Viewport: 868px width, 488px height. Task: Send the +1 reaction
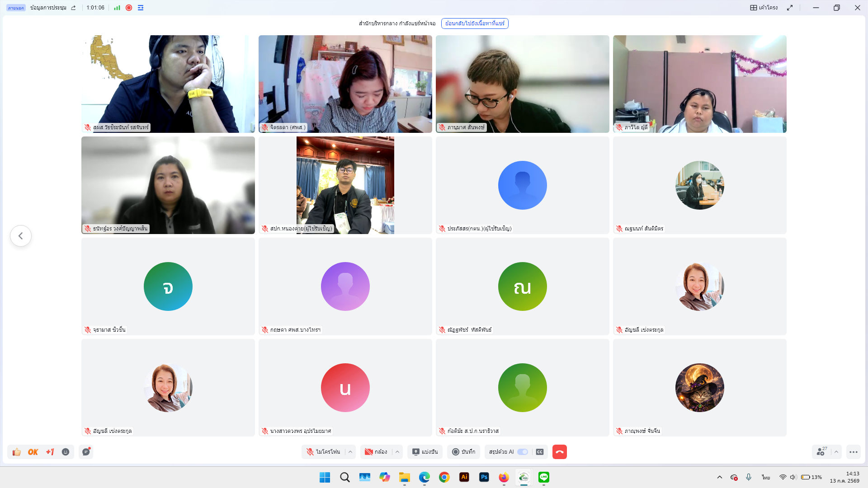(x=50, y=452)
